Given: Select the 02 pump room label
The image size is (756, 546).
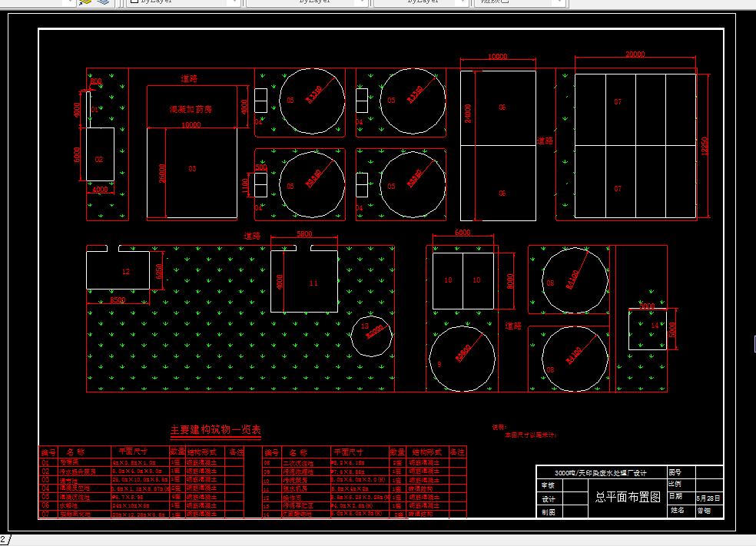Looking at the screenshot, I should tap(99, 160).
